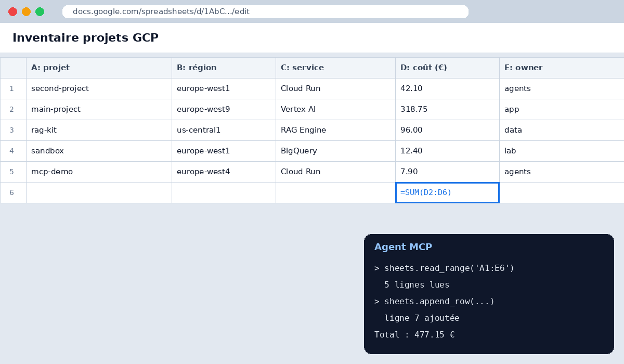Click region cell 'europe-west1' in sandbox row
The image size is (624, 364).
click(x=224, y=151)
